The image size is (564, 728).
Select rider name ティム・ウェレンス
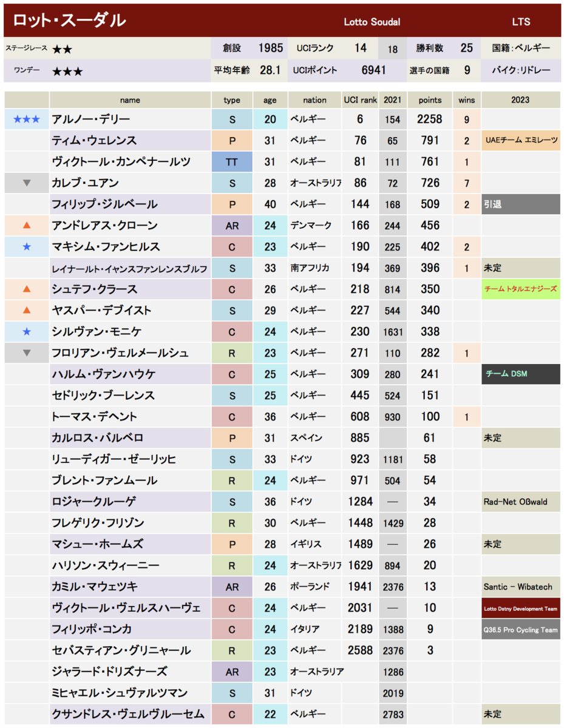point(94,141)
